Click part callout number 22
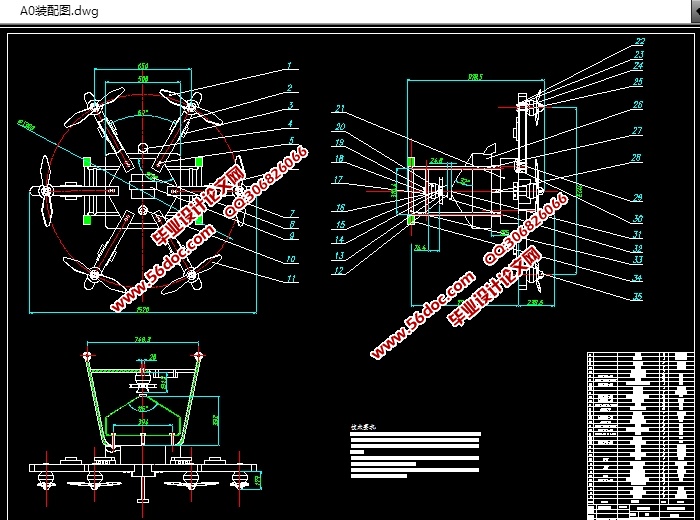This screenshot has width=700, height=520. 640,41
